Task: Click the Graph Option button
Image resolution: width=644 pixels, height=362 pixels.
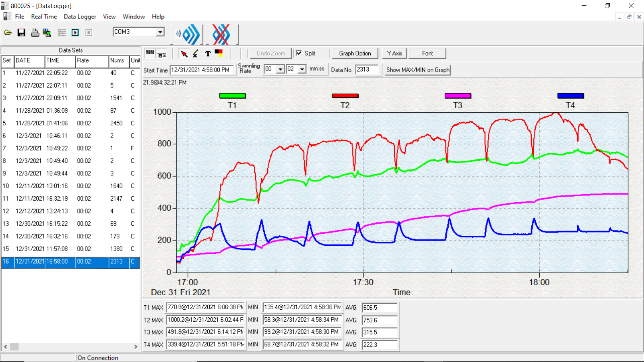Action: coord(355,53)
